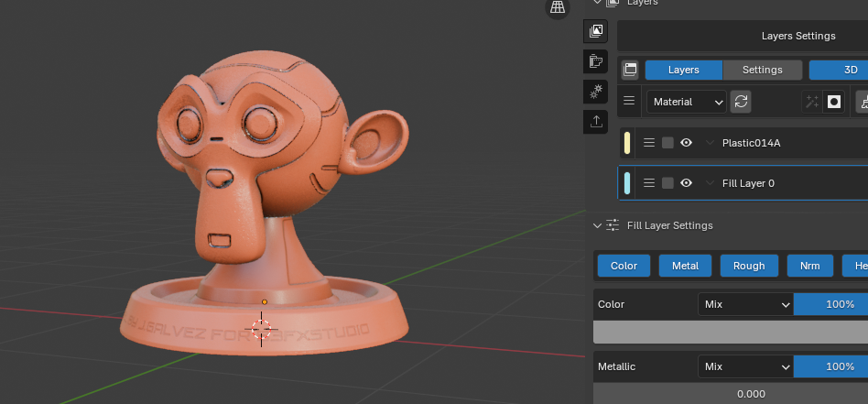
Task: Open the layers image-stack sidebar tab
Action: (596, 31)
